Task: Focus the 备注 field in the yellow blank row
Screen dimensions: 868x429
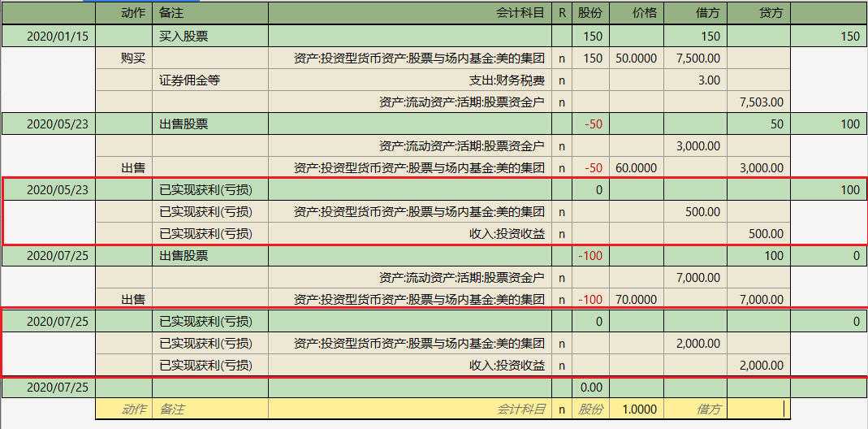Action: click(209, 409)
